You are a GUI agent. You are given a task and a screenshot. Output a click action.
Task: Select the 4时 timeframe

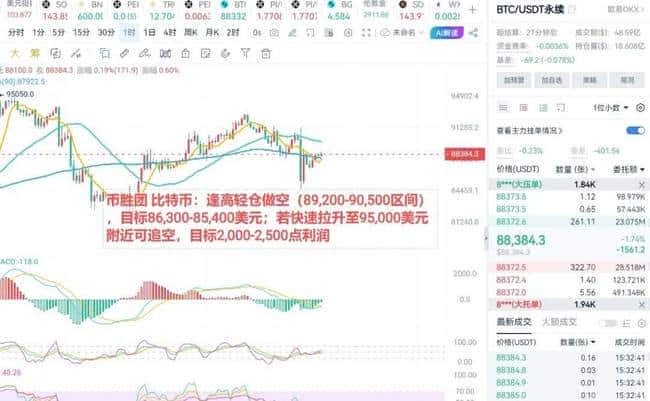[x=170, y=32]
